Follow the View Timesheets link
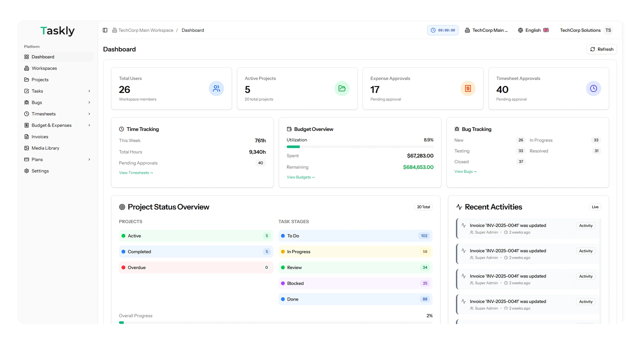The image size is (644, 345). pos(136,173)
